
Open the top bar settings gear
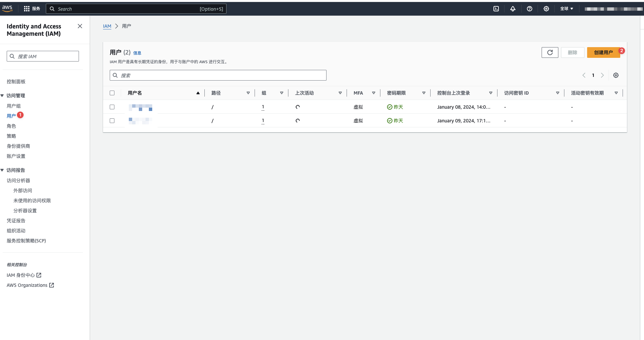click(x=546, y=9)
